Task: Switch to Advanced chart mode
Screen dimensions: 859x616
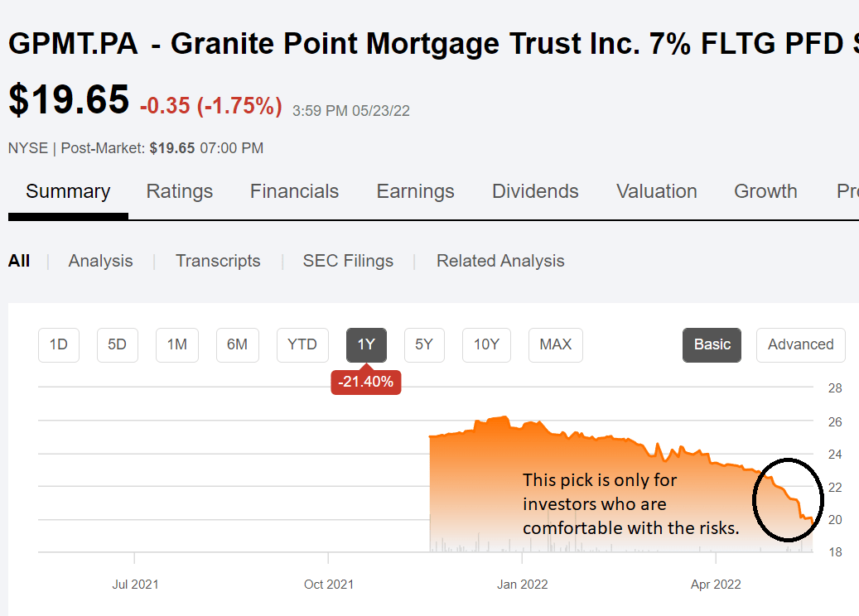Action: pyautogui.click(x=800, y=345)
